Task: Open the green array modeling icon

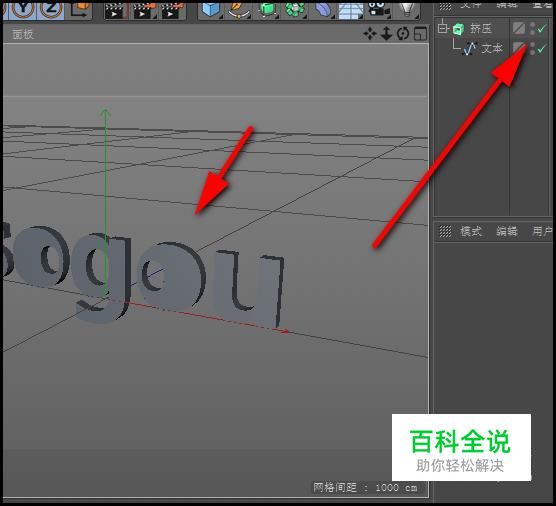Action: click(x=296, y=10)
